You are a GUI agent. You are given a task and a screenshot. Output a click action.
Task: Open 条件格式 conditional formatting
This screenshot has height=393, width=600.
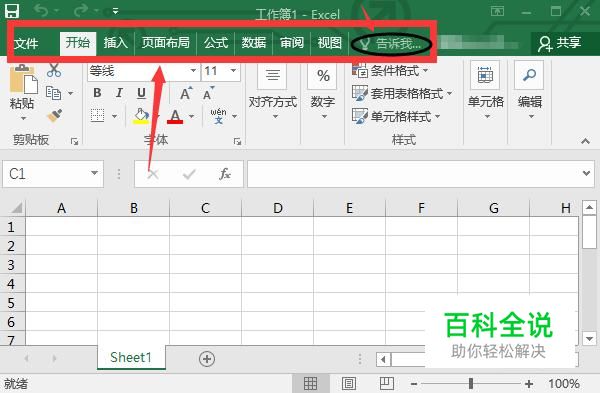coord(390,71)
